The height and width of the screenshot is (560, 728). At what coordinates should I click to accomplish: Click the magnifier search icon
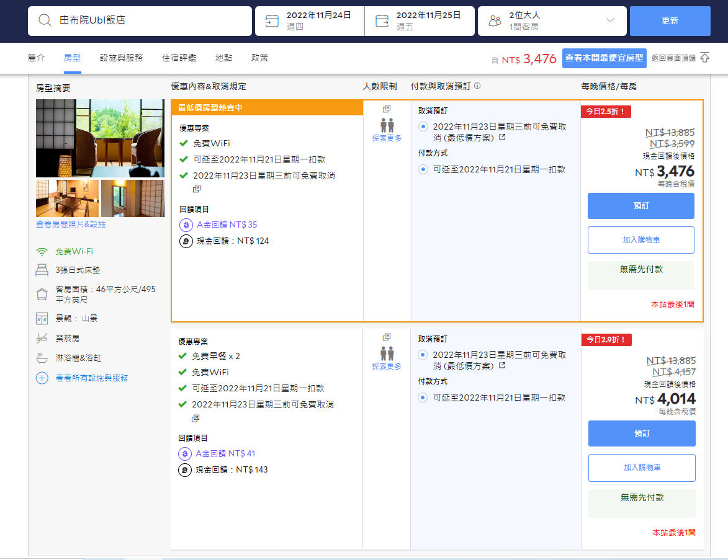44,20
